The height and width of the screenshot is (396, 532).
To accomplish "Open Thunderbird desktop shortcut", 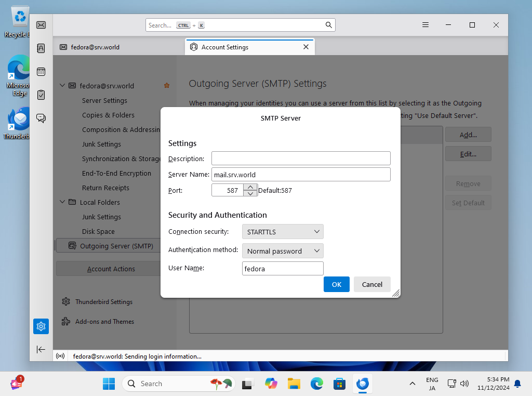I will tap(17, 123).
